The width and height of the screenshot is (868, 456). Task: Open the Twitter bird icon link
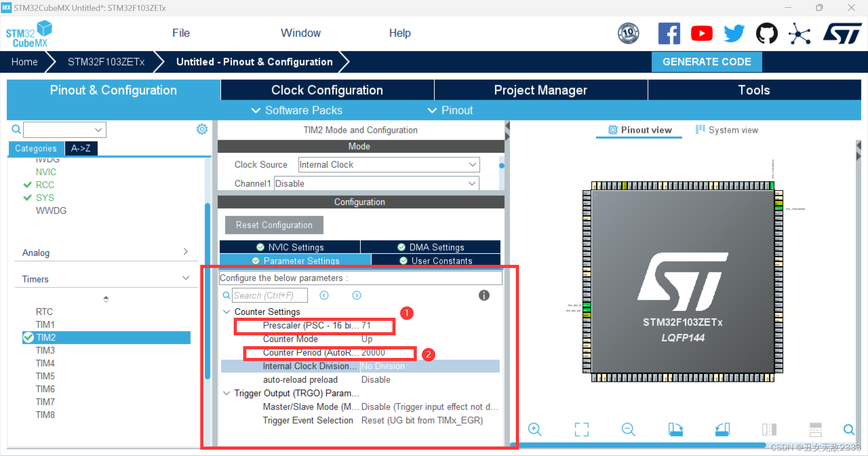[734, 33]
